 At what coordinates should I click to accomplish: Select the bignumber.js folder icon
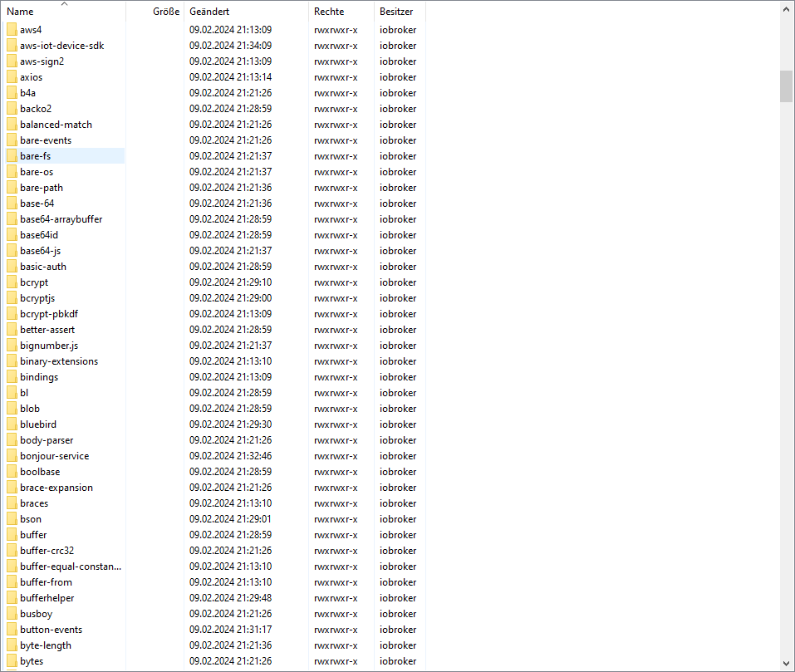pos(12,346)
